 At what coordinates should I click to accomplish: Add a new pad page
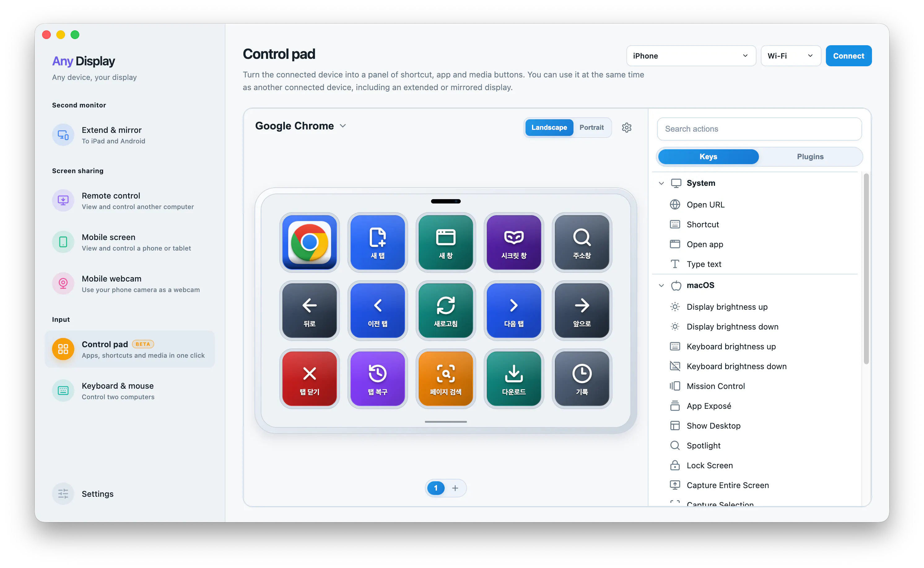455,487
